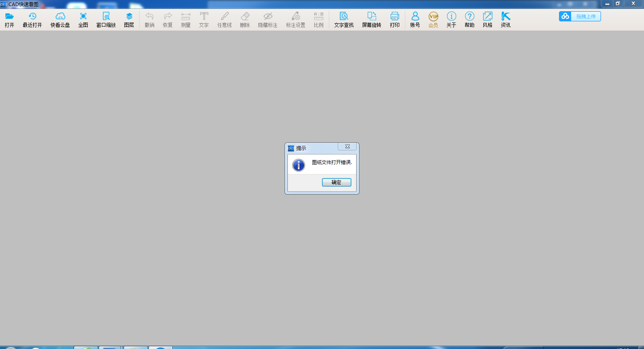Open the VIP 会员 membership page
This screenshot has width=644, height=349.
tap(433, 20)
